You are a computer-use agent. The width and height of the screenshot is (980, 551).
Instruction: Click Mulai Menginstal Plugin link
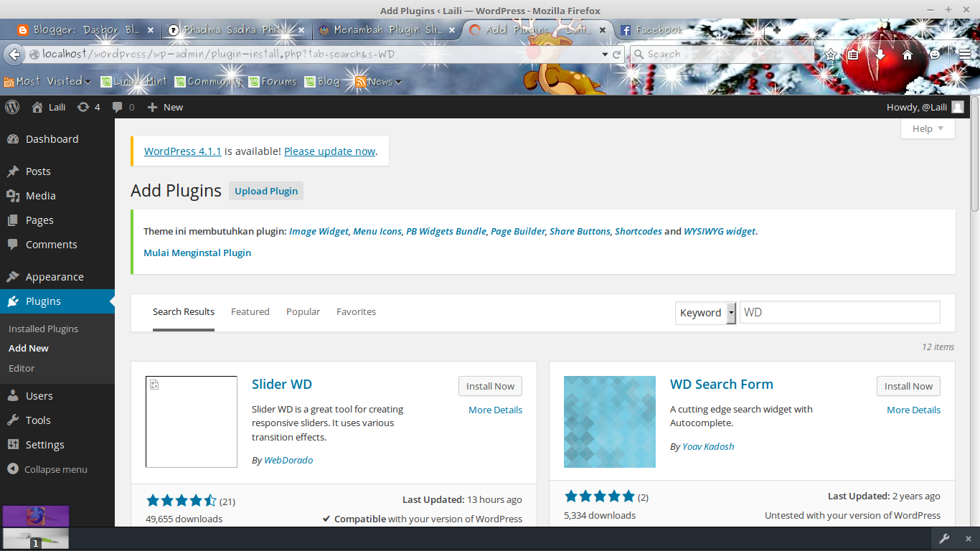coord(197,253)
